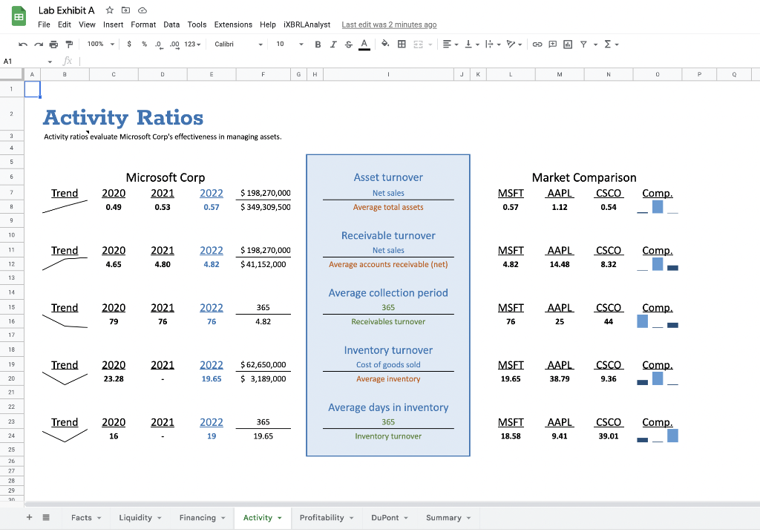Select row 2 header
This screenshot has height=532, width=760.
tap(12, 114)
